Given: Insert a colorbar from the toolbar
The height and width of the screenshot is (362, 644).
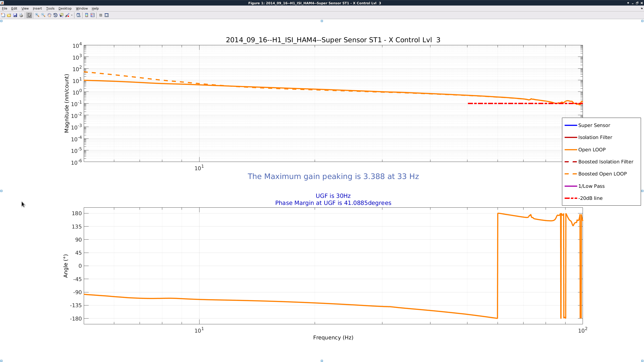Looking at the screenshot, I should click(x=87, y=15).
